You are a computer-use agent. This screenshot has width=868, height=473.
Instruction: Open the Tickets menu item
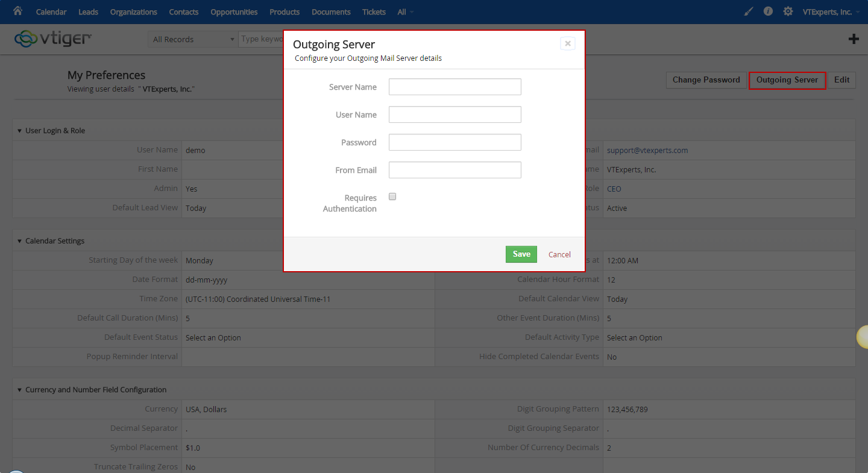tap(374, 12)
